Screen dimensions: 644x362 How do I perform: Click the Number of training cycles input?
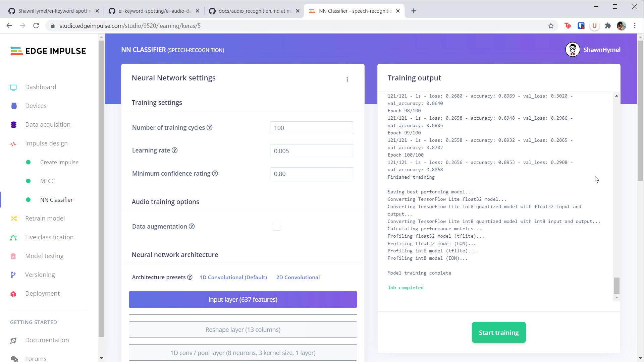tap(312, 128)
